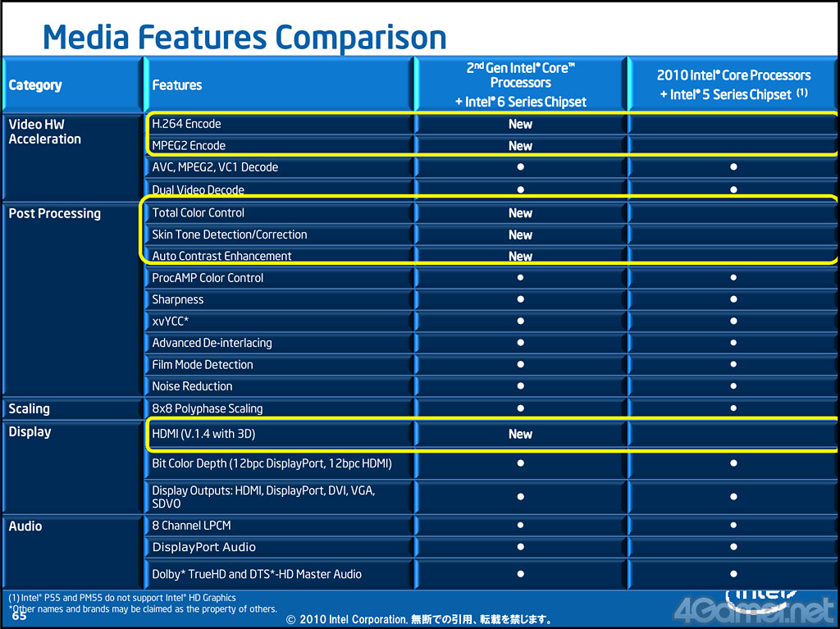This screenshot has height=629, width=840.
Task: Click the 2nd Gen bullet for DisplayPort Audio
Action: [x=520, y=547]
